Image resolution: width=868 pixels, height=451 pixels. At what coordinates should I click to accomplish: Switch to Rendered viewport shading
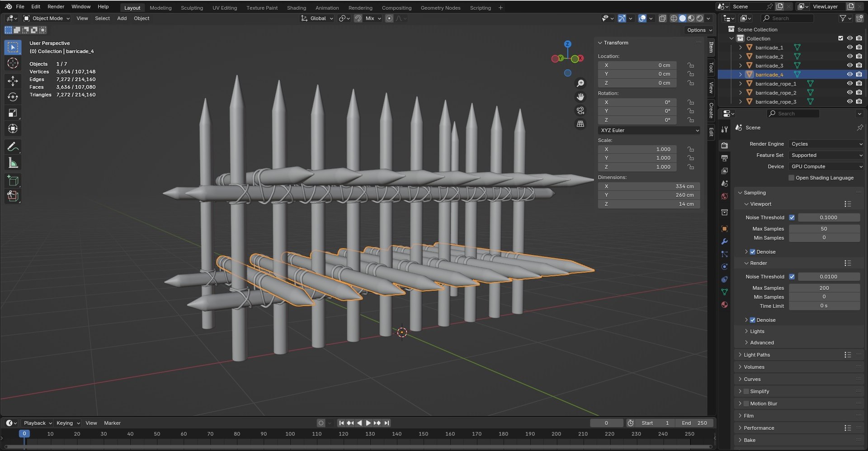coord(700,19)
